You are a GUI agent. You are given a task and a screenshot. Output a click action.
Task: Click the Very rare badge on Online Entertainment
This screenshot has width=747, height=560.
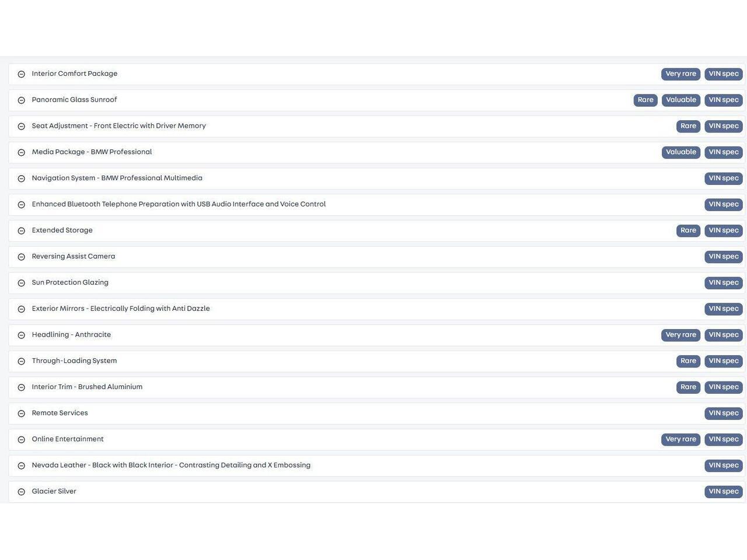click(681, 439)
